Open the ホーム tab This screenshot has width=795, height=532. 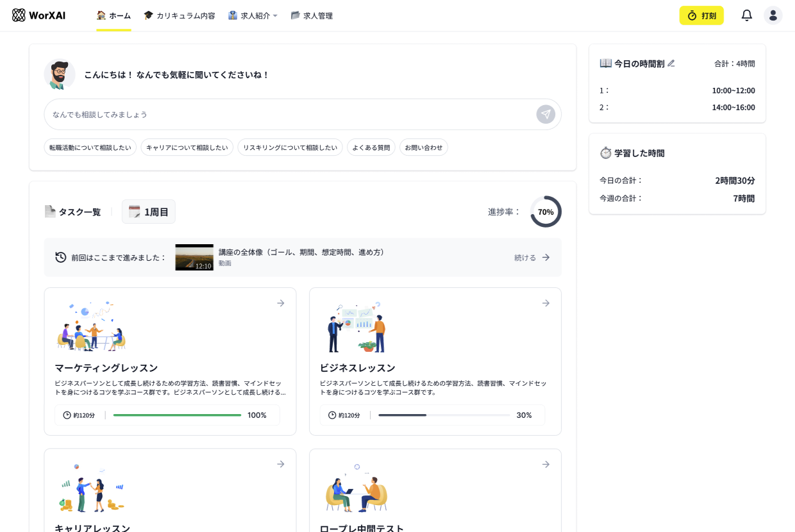113,15
